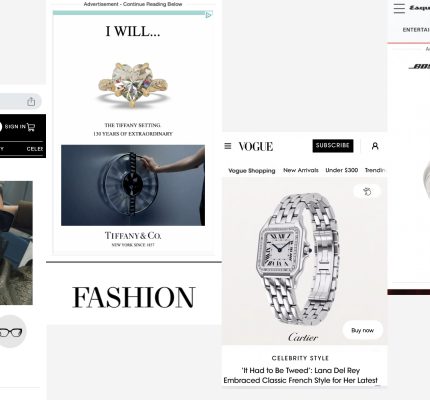
Task: Click the Tiffany & Co. logo
Action: pyautogui.click(x=133, y=236)
